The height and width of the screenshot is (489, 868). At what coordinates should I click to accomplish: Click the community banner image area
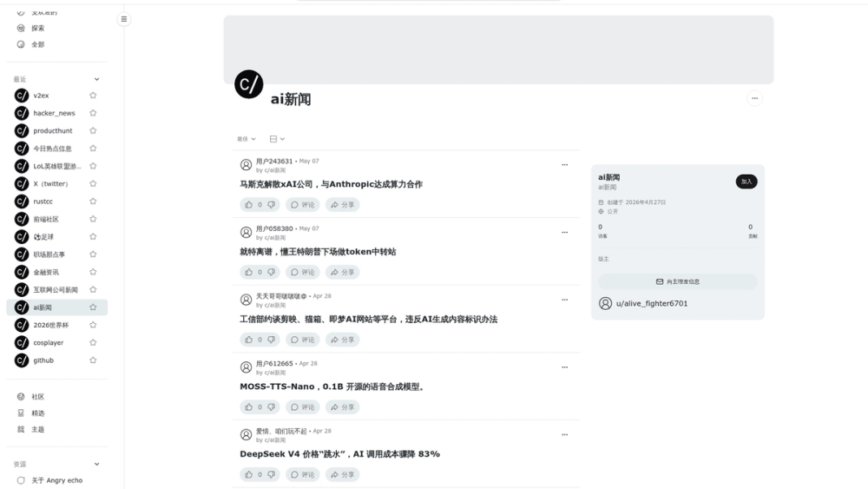point(498,50)
